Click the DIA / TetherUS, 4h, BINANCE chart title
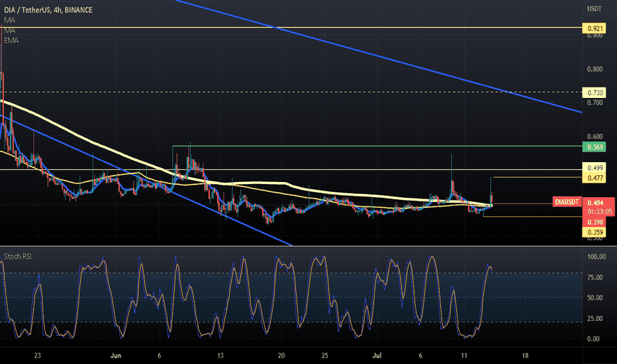The width and height of the screenshot is (617, 364). 48,10
